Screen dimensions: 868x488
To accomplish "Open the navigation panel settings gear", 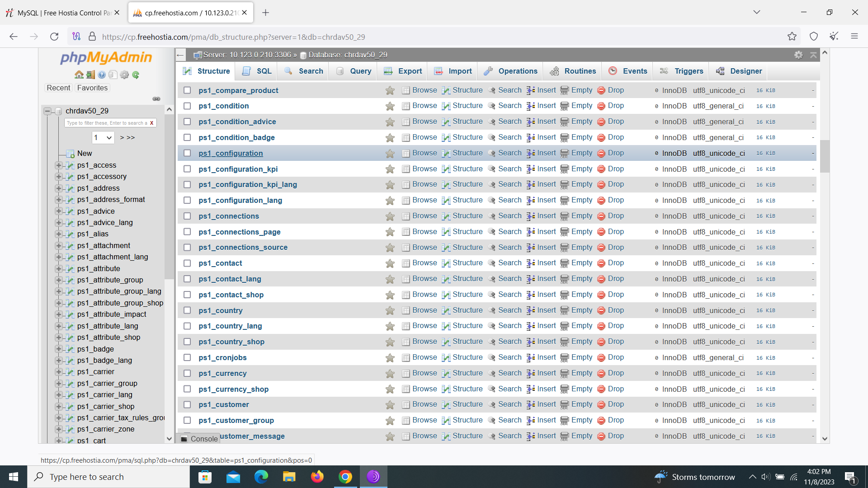I will [x=124, y=75].
